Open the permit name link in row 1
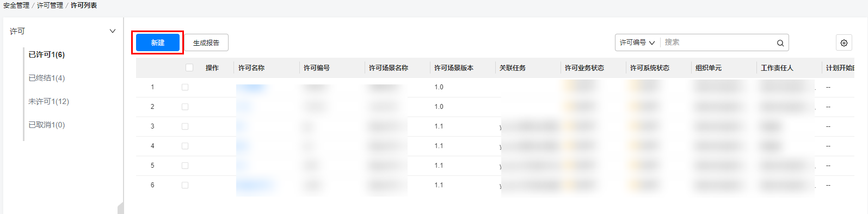This screenshot has height=214, width=868. point(252,87)
